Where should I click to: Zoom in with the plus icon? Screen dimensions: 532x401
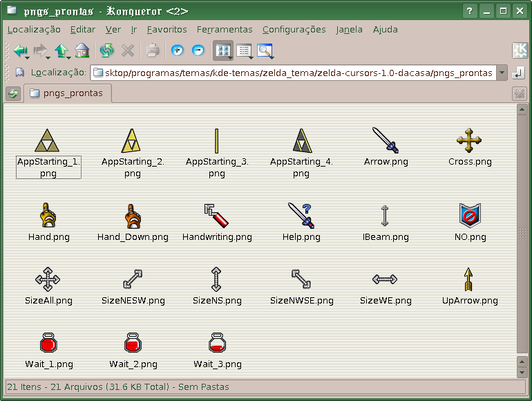pyautogui.click(x=177, y=50)
